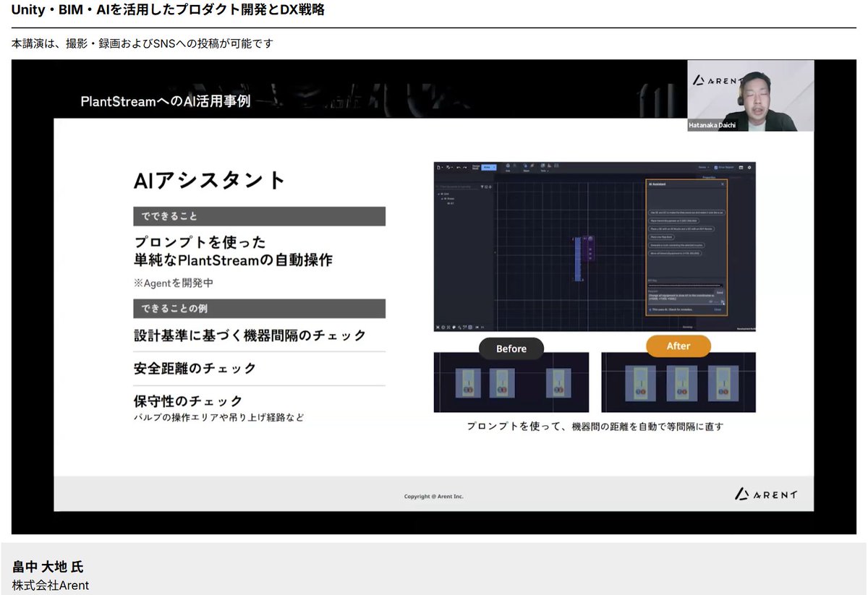Toggle the axis display icon bottom-left of viewport
This screenshot has width=868, height=595.
[x=438, y=327]
